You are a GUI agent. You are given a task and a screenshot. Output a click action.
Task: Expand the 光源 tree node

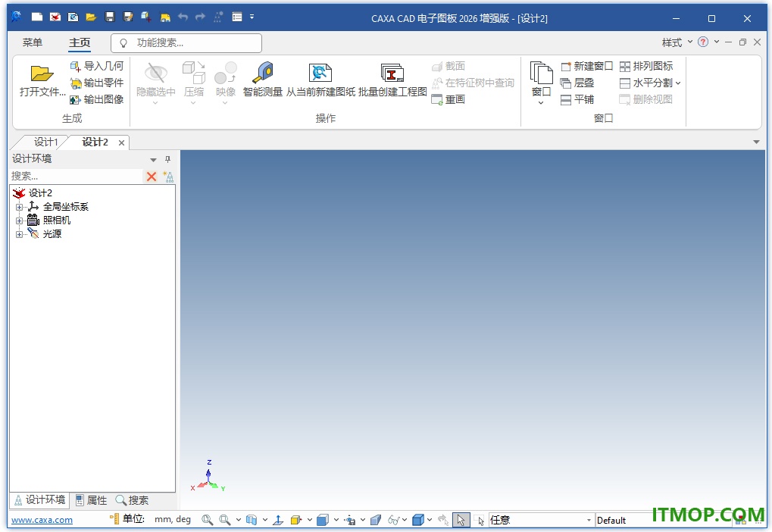pyautogui.click(x=19, y=234)
